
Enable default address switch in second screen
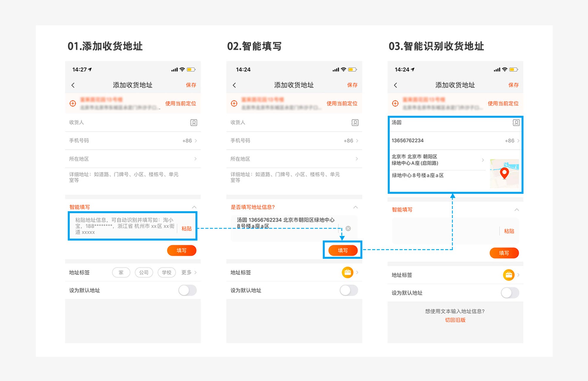click(349, 290)
